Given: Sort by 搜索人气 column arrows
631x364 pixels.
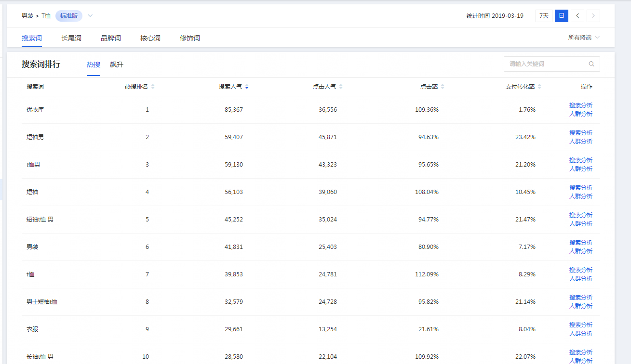Looking at the screenshot, I should tap(247, 87).
